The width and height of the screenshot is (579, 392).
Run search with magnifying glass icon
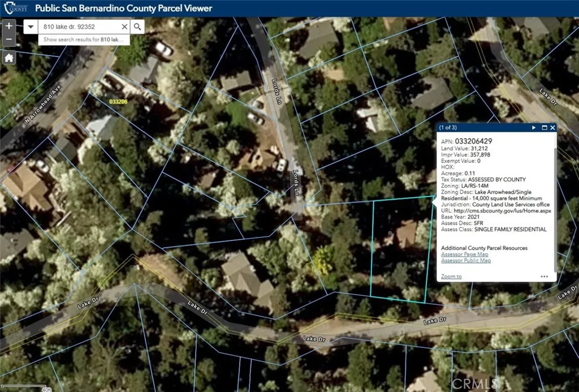(x=137, y=27)
